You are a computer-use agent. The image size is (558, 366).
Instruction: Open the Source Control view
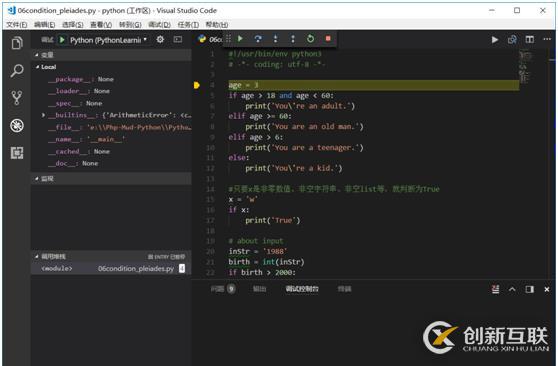tap(17, 98)
